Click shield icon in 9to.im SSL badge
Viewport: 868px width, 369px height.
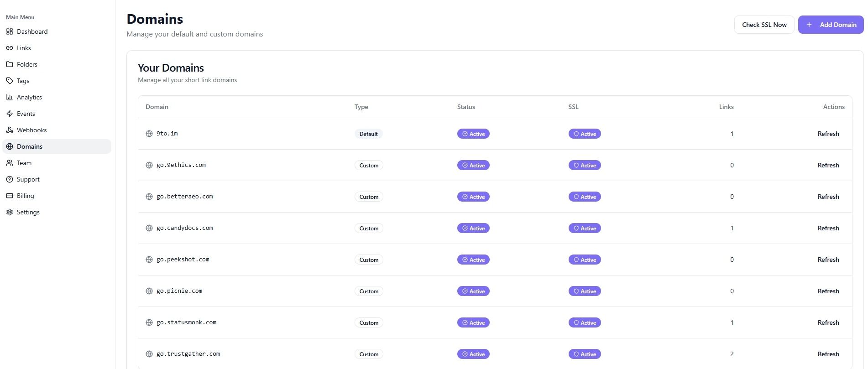[576, 134]
